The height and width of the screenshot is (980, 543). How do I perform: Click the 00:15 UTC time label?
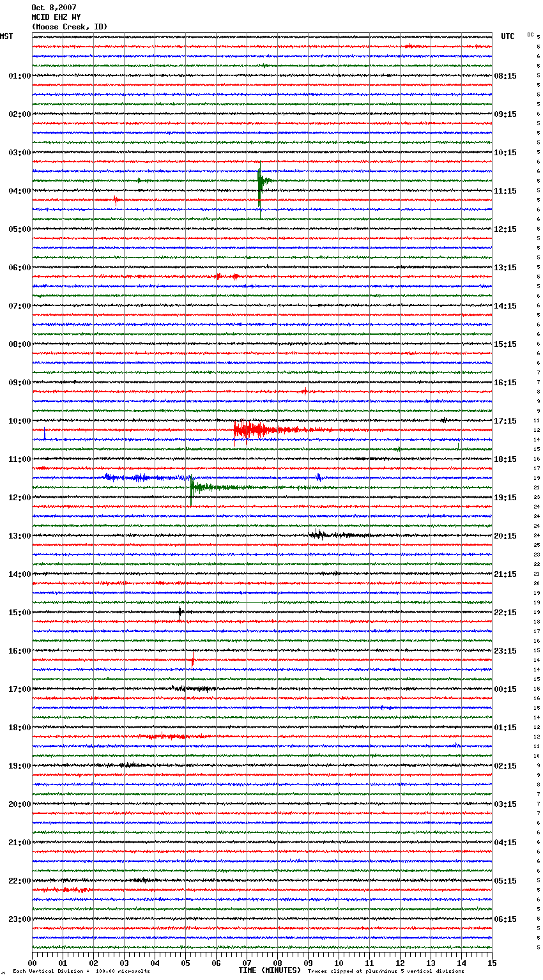point(505,689)
